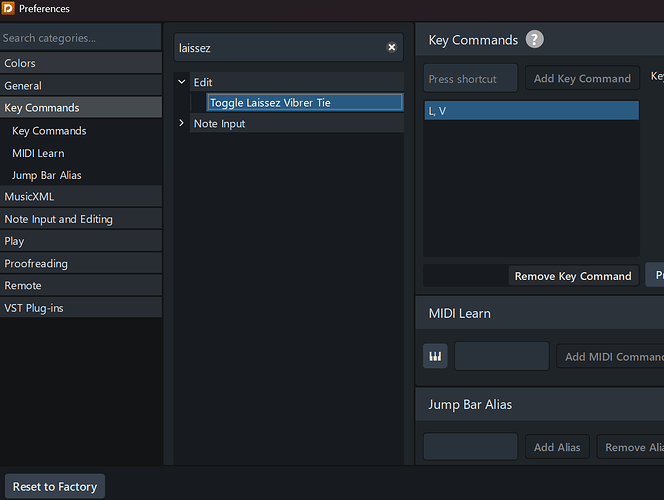The image size is (664, 500).
Task: Click the Key Commands help question mark icon
Action: coord(535,40)
